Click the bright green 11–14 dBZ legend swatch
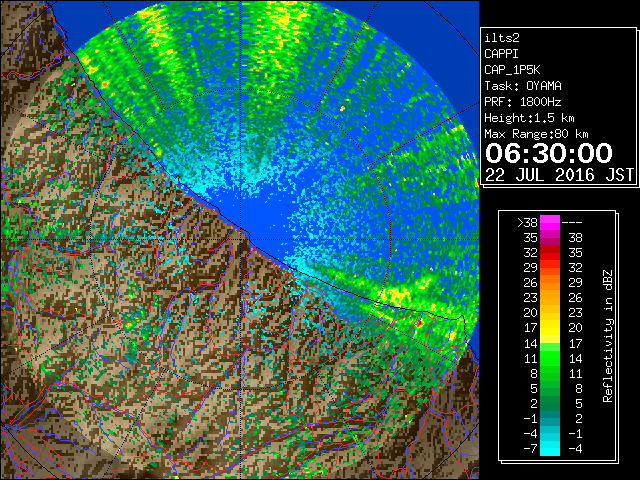This screenshot has width=640, height=480. (550, 358)
